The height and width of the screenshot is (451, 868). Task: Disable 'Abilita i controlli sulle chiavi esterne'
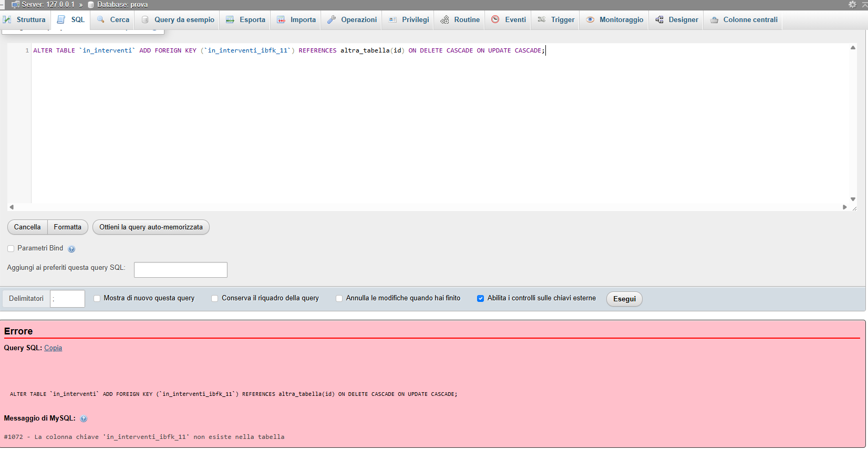pos(480,298)
